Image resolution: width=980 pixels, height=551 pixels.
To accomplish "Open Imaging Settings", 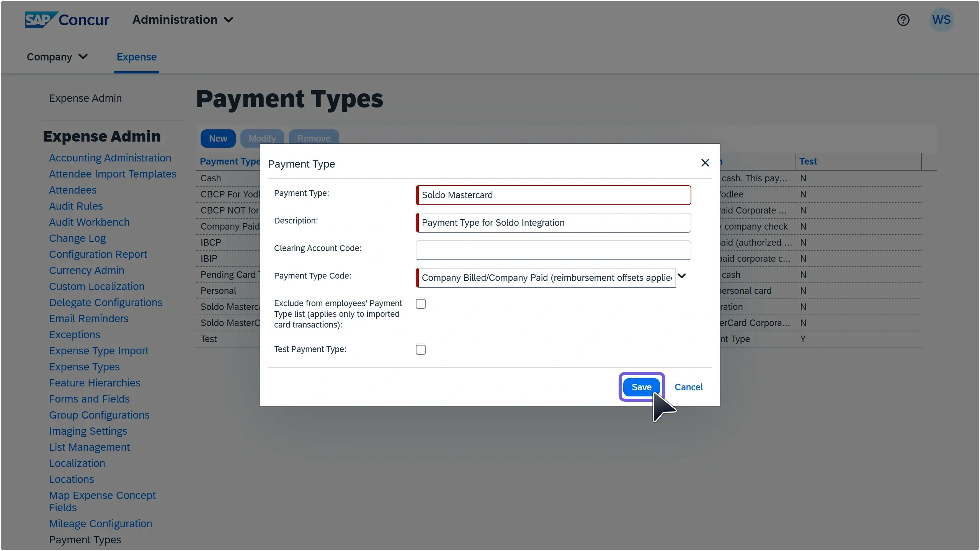I will pyautogui.click(x=88, y=431).
